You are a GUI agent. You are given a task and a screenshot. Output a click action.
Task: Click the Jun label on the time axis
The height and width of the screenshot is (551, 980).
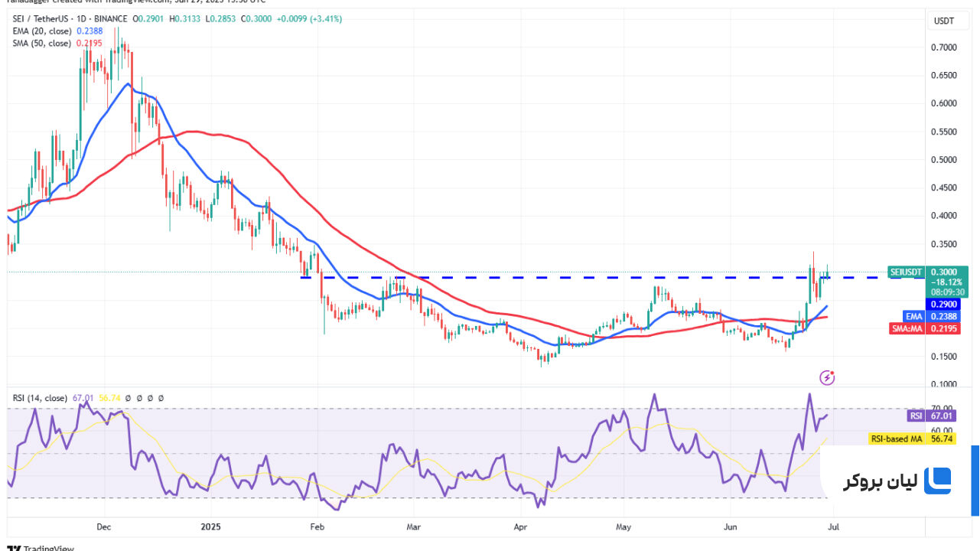point(731,527)
